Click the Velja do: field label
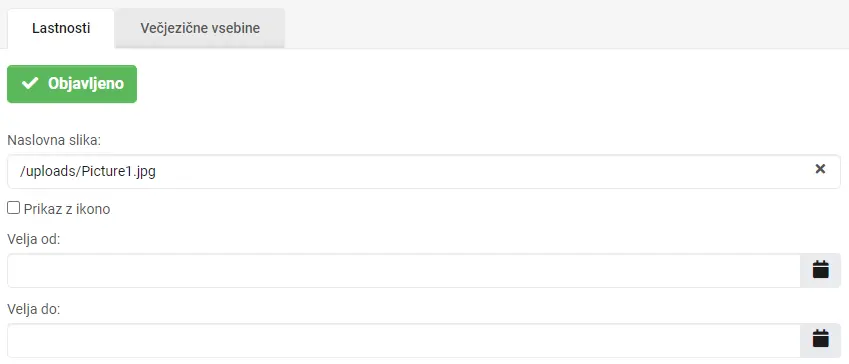This screenshot has width=849, height=364. point(34,309)
